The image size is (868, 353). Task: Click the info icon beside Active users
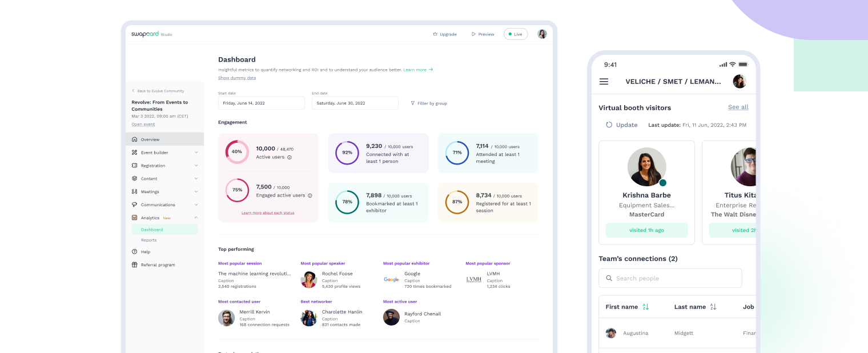[x=290, y=157]
